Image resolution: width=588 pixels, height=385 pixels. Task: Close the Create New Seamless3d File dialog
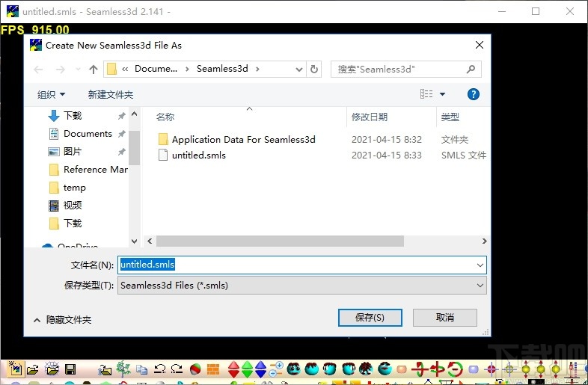[480, 45]
